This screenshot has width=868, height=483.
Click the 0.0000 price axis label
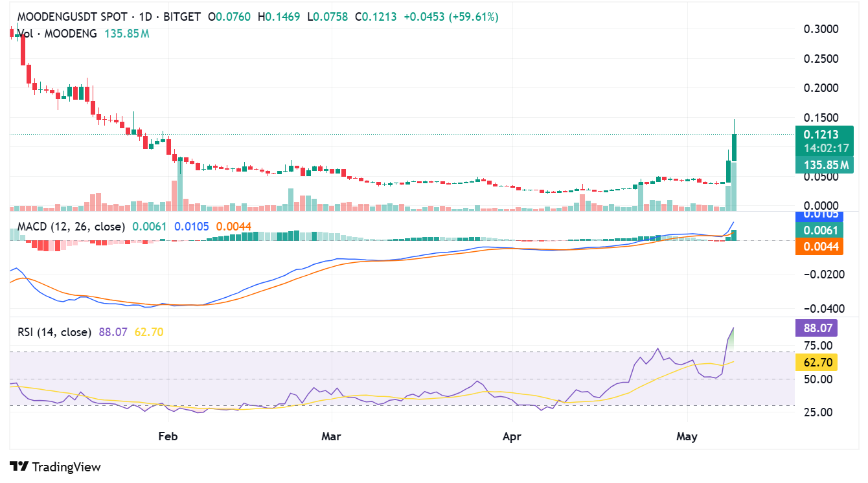821,206
